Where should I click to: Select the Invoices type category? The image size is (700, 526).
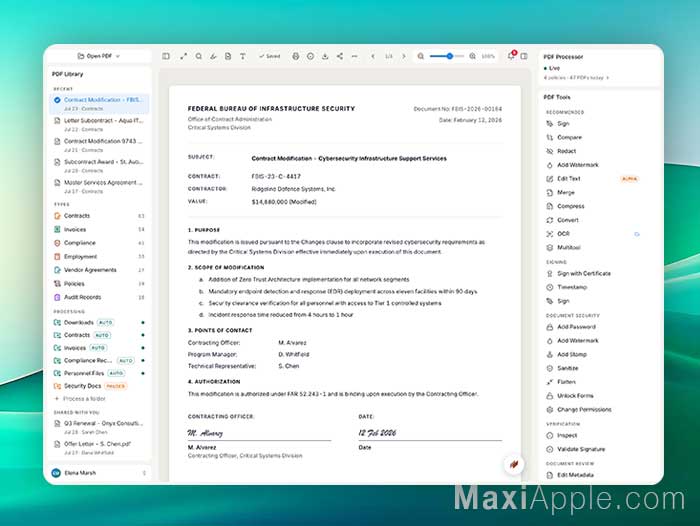tap(99, 230)
